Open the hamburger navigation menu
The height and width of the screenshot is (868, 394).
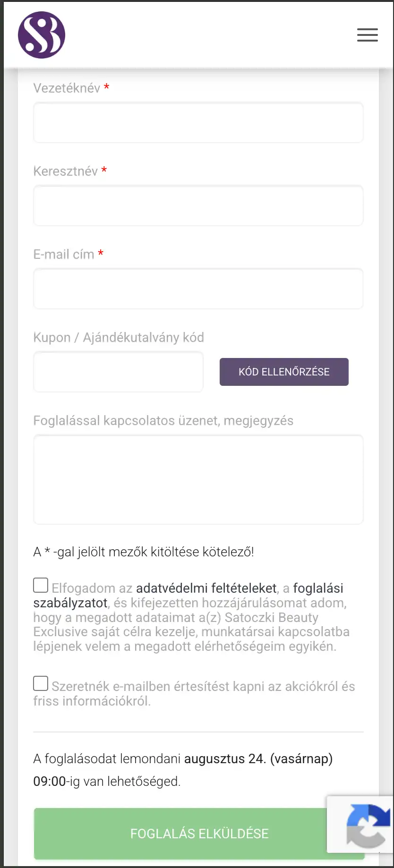coord(367,35)
